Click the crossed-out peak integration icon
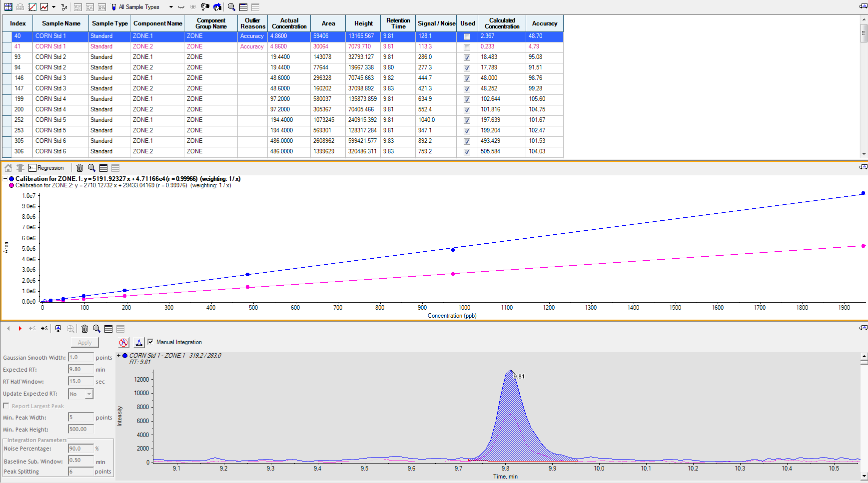Screen dimensions: 868x483 [x=123, y=342]
